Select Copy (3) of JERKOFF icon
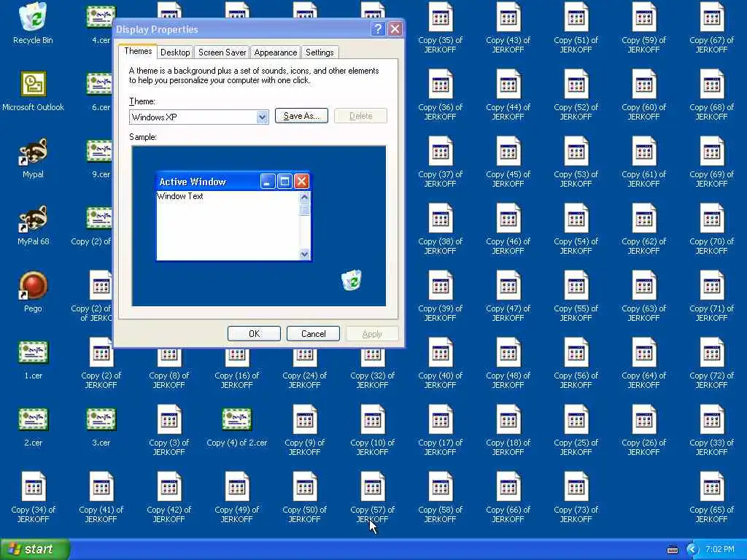 (x=169, y=419)
